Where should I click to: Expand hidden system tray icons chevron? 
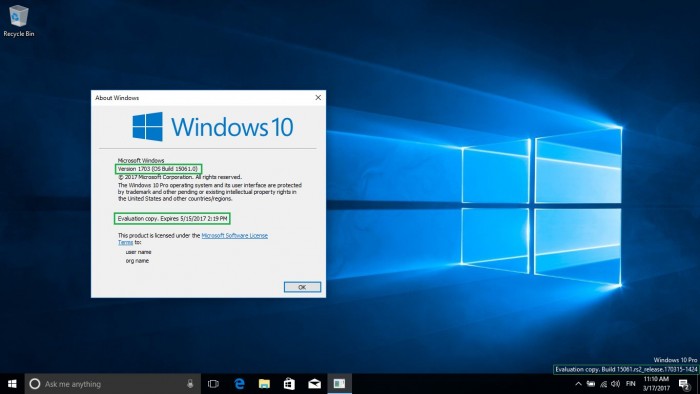point(578,384)
